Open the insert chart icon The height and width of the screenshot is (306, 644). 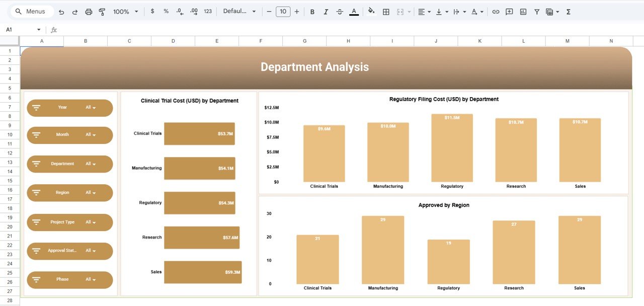point(523,11)
